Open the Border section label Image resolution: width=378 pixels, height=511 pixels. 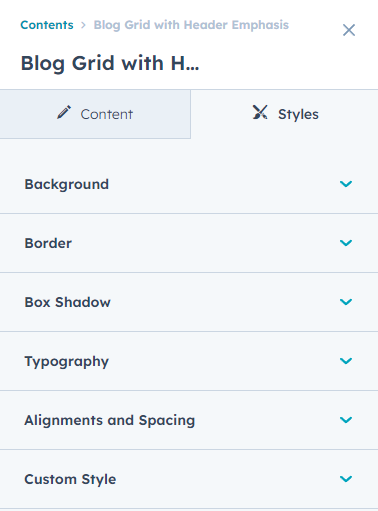tap(48, 243)
